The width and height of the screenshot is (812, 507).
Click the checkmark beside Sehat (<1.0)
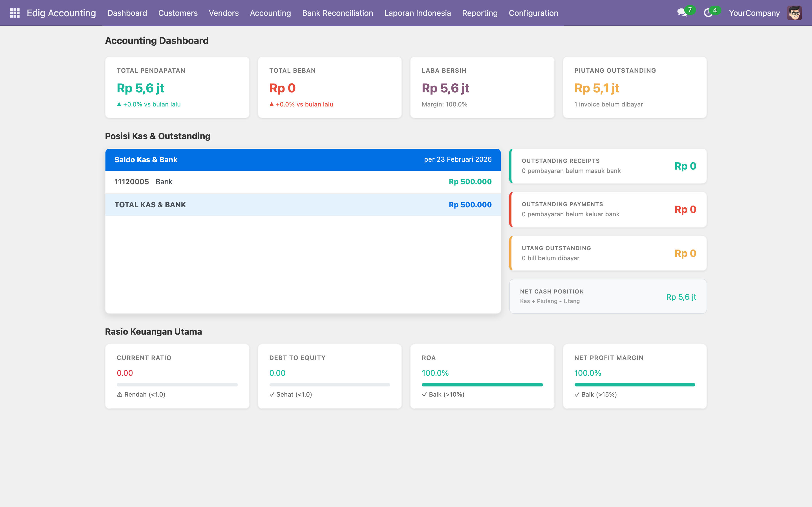coord(272,394)
